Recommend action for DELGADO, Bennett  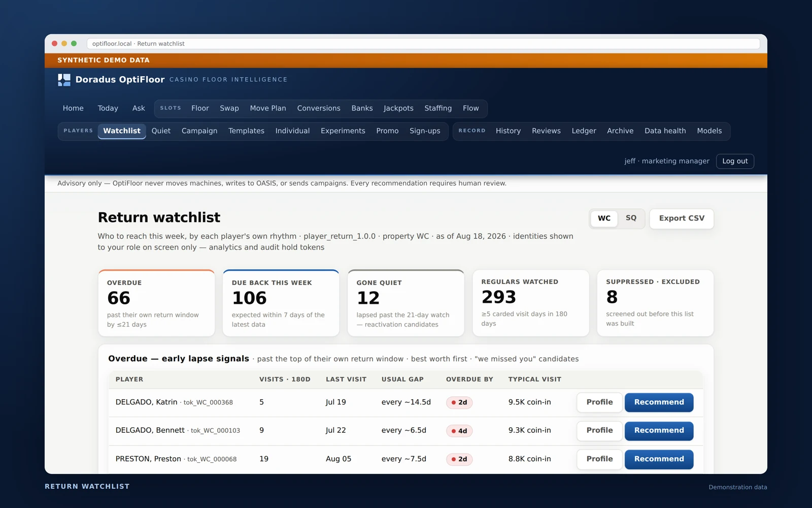pyautogui.click(x=659, y=431)
